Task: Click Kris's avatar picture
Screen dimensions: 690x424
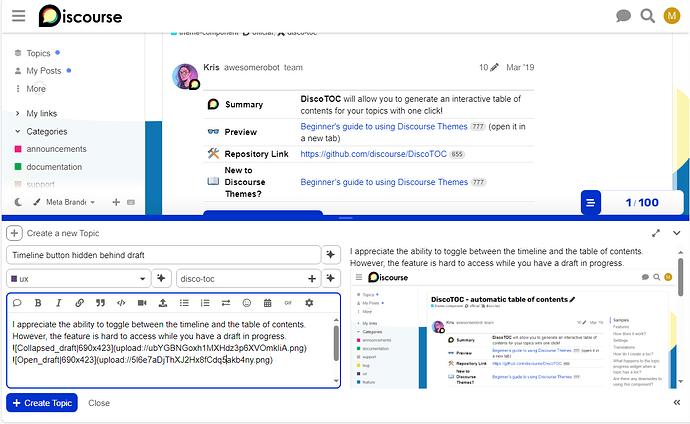Action: pyautogui.click(x=185, y=76)
